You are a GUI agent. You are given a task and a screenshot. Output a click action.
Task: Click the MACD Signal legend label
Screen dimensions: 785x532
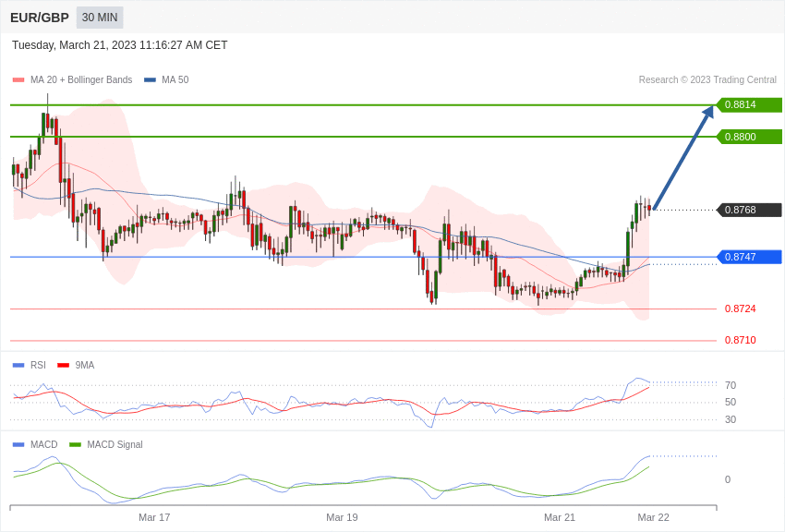(115, 444)
